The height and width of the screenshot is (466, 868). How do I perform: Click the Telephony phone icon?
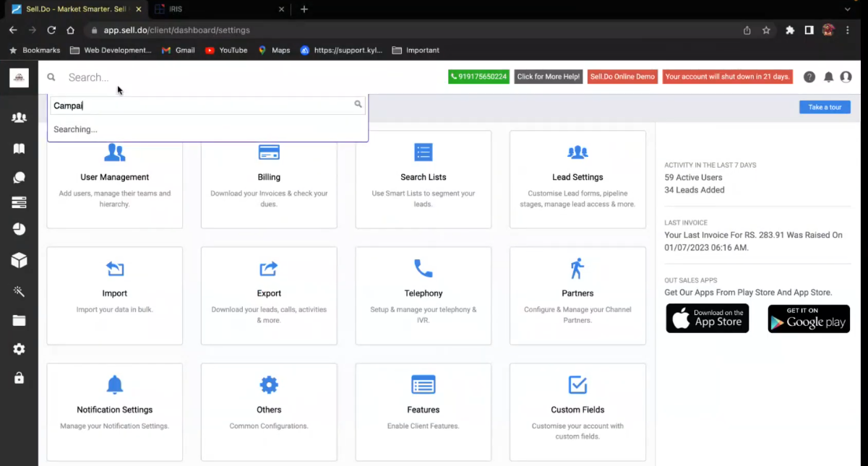point(424,269)
